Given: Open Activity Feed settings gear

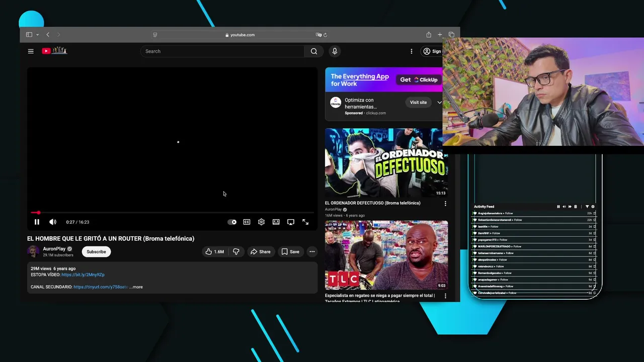Looking at the screenshot, I should [593, 207].
